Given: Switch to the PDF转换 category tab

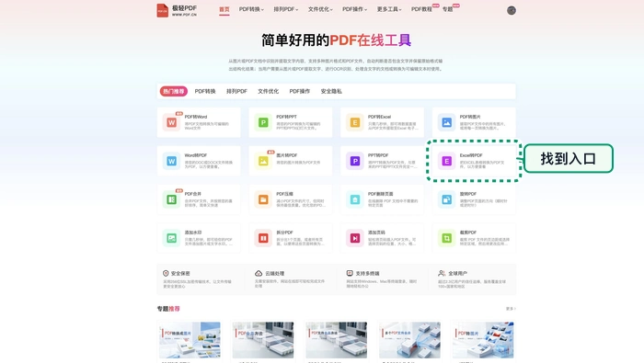Looking at the screenshot, I should pos(205,91).
